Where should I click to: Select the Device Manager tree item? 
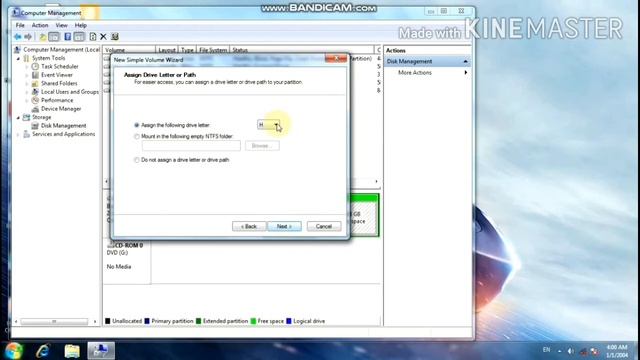tap(61, 109)
